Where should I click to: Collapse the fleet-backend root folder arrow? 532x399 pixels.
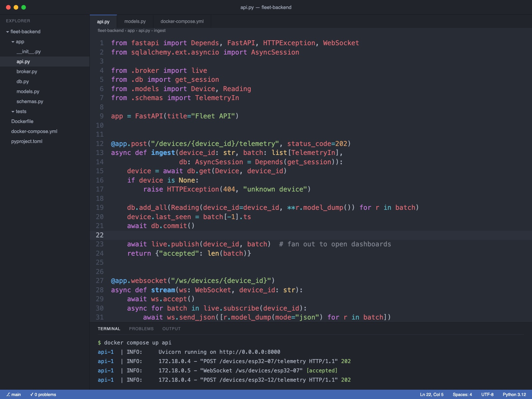[7, 32]
